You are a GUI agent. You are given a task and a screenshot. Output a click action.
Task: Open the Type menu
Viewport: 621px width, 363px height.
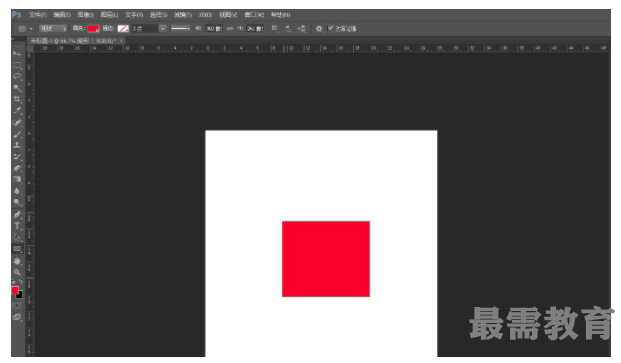pyautogui.click(x=134, y=15)
